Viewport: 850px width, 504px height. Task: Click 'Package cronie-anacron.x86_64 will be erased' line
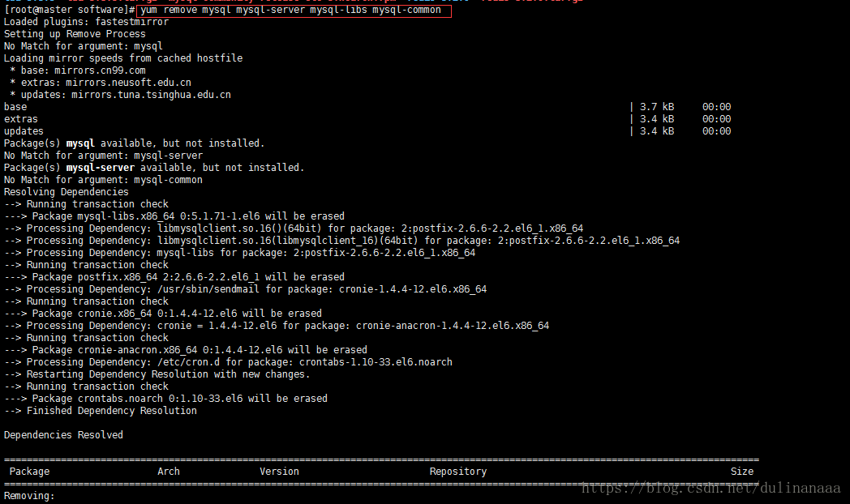[186, 350]
